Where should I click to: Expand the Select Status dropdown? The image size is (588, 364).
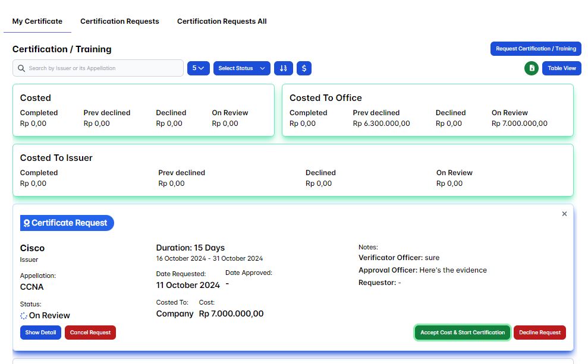tap(241, 68)
